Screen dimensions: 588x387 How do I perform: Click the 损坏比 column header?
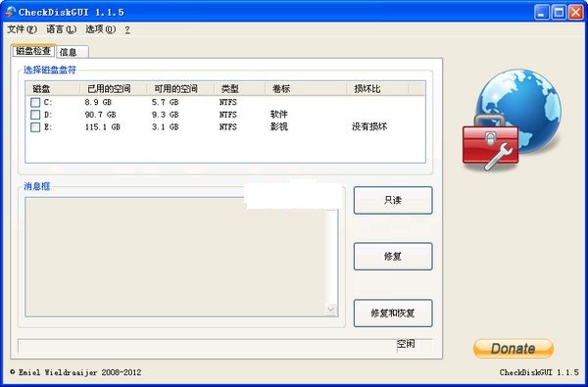coord(377,89)
